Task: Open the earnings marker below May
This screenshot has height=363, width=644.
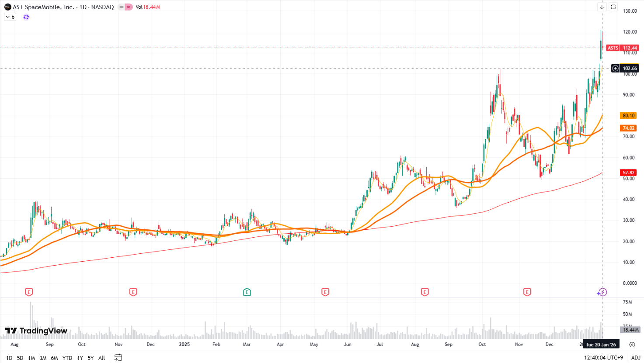Action: [325, 292]
